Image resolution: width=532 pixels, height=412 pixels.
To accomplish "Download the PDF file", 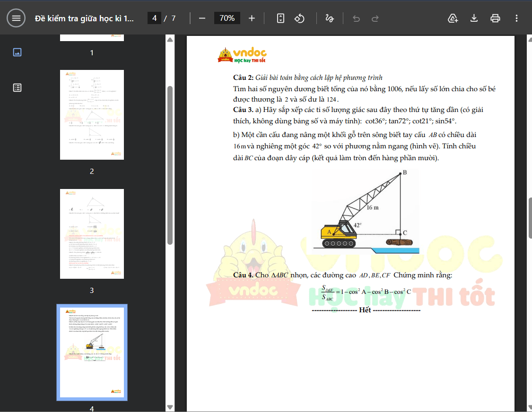I will coord(474,18).
